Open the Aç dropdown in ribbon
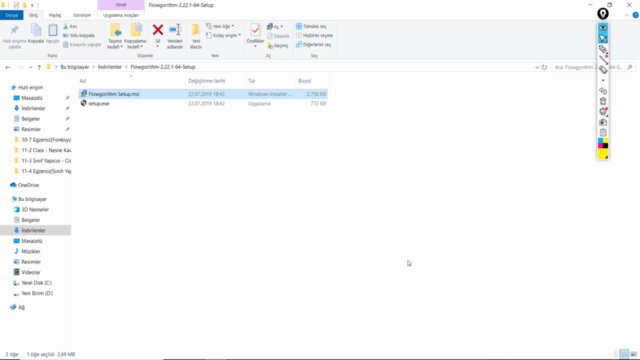This screenshot has width=640, height=360. pyautogui.click(x=275, y=27)
